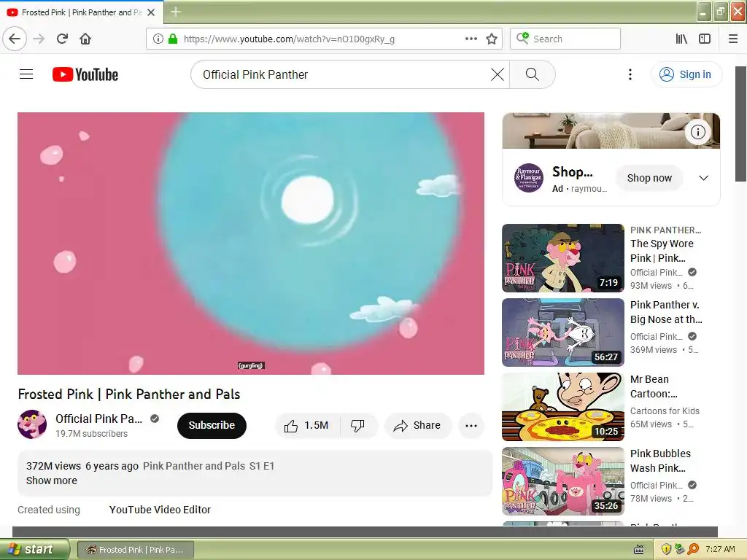Click the video player area
The width and height of the screenshot is (747, 560).
[x=251, y=244]
